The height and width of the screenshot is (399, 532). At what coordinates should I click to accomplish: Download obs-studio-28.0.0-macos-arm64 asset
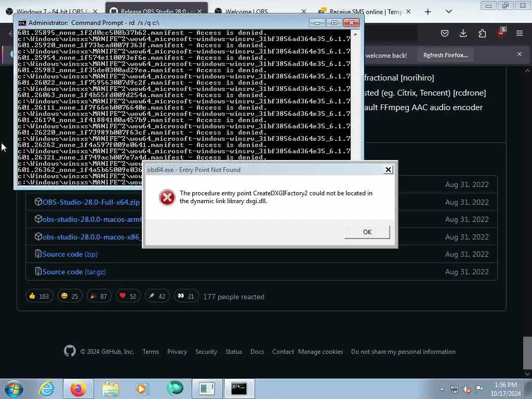click(92, 220)
